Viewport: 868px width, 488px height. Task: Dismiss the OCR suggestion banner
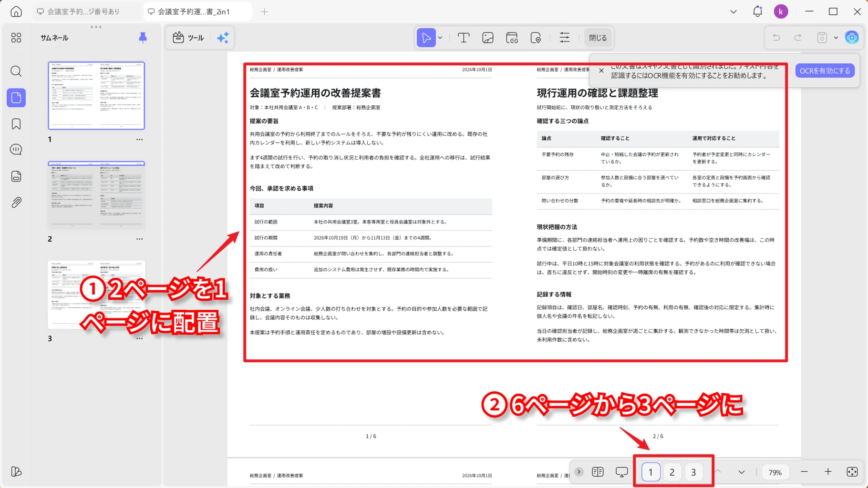[x=601, y=71]
